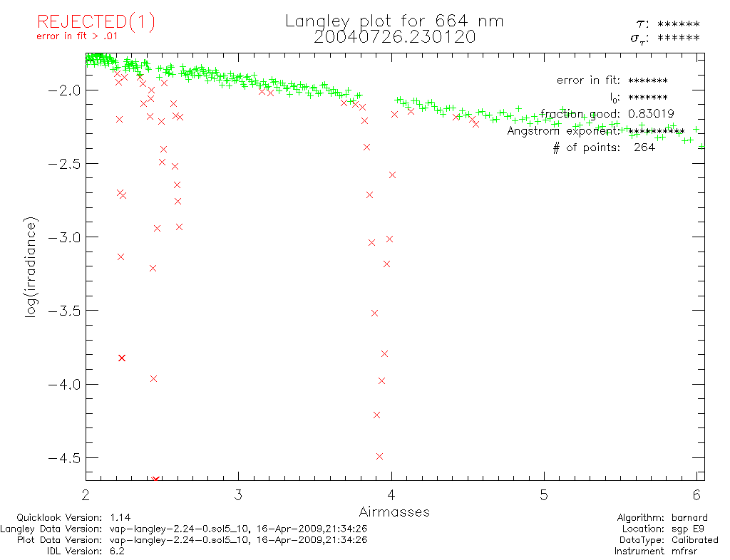Select the '# of points: 264' value
The image size is (730, 560).
[x=604, y=148]
